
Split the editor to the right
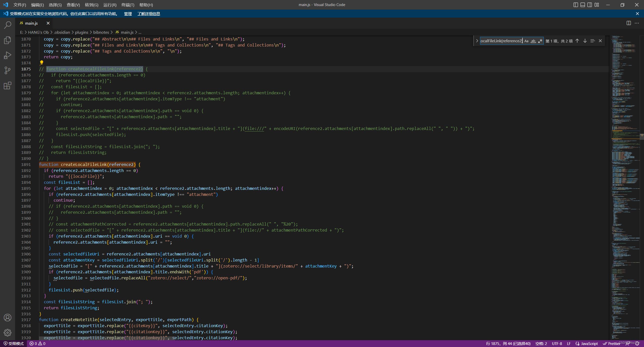pyautogui.click(x=629, y=23)
